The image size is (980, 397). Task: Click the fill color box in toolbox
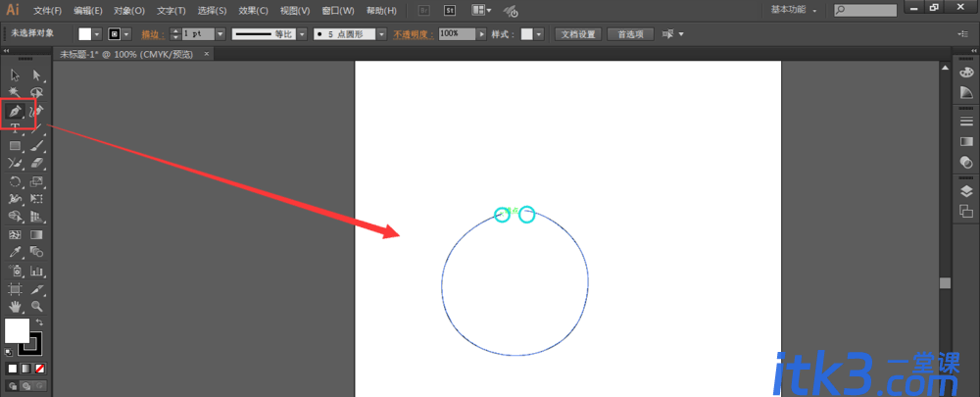[17, 330]
